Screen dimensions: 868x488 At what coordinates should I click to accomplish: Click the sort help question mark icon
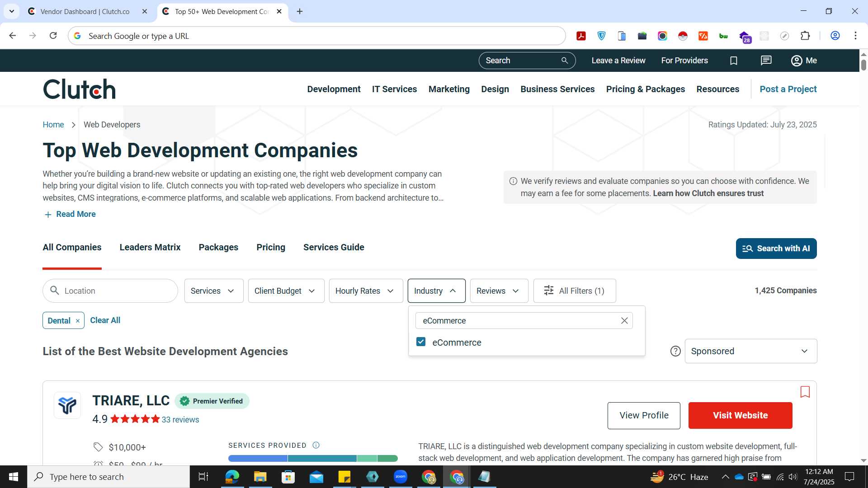[675, 351]
